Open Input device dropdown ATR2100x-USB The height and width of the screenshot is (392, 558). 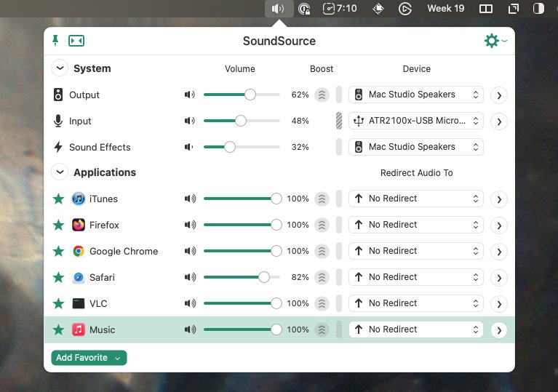(x=415, y=121)
